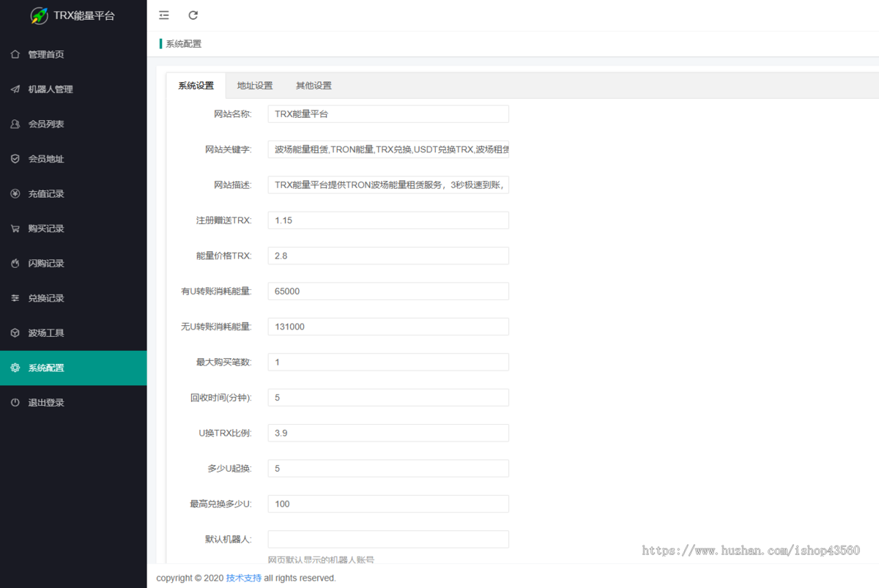This screenshot has height=588, width=879.
Task: Switch to the 地址设置 tab
Action: click(255, 86)
